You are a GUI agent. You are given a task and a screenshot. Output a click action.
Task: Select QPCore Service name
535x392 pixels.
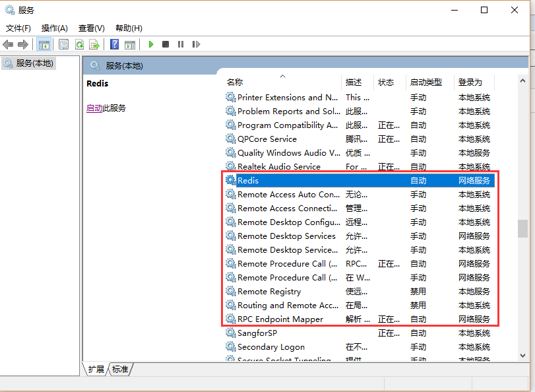pos(267,139)
